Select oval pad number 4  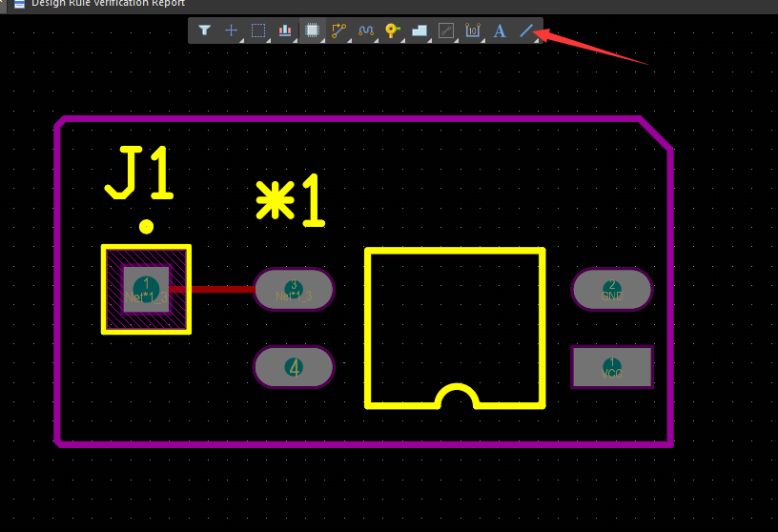click(x=294, y=367)
